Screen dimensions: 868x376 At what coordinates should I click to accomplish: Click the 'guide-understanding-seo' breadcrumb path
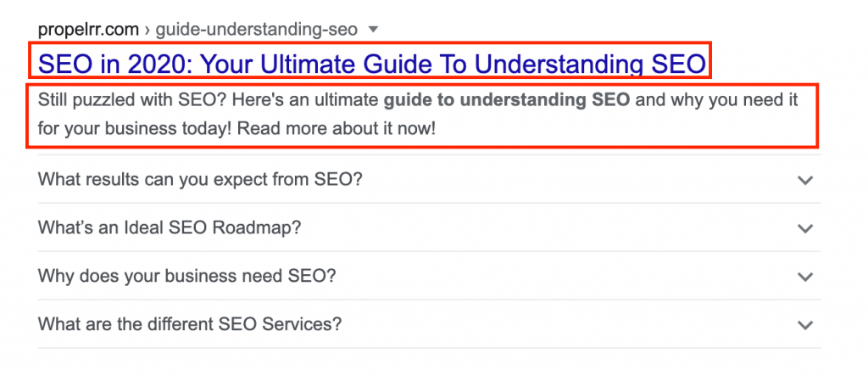(256, 30)
